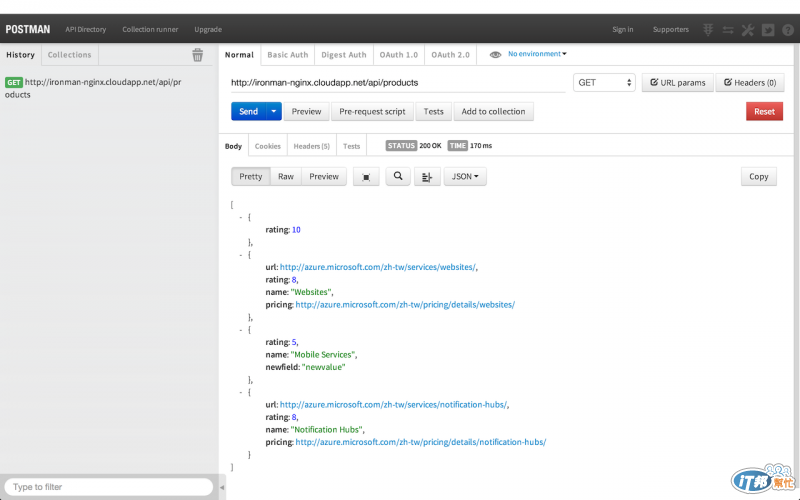Switch to Pretty response view
Viewport: 800px width, 500px height.
coord(251,177)
